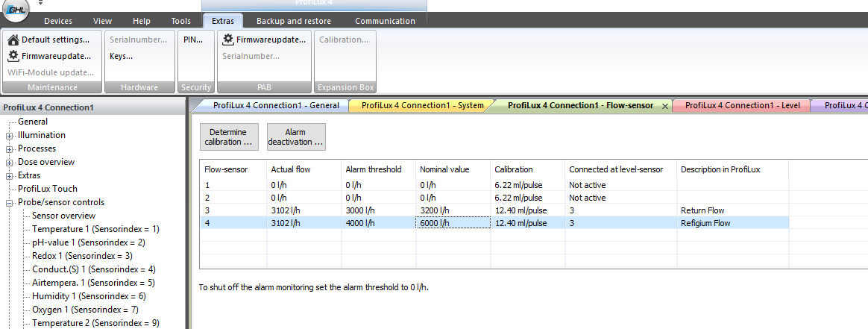Image resolution: width=868 pixels, height=329 pixels.
Task: Click the Nominal value column header
Action: [x=453, y=169]
